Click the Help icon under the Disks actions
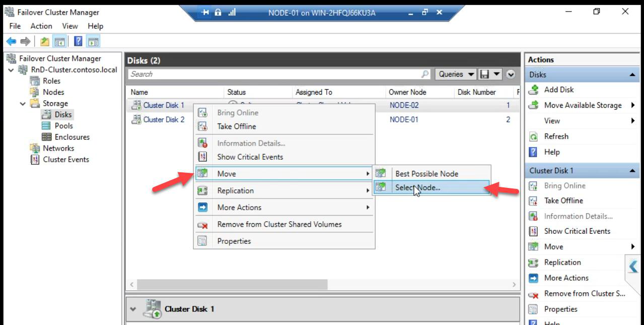The height and width of the screenshot is (325, 644). pyautogui.click(x=533, y=152)
